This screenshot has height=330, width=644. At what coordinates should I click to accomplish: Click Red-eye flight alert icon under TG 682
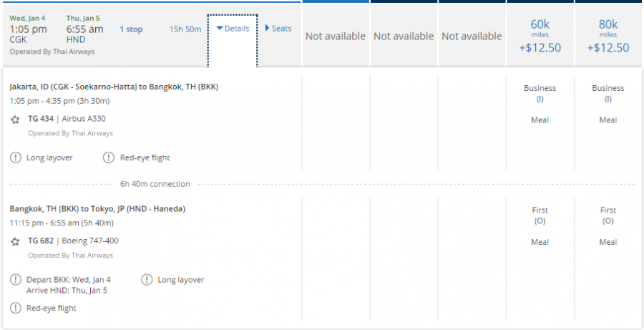coord(16,308)
